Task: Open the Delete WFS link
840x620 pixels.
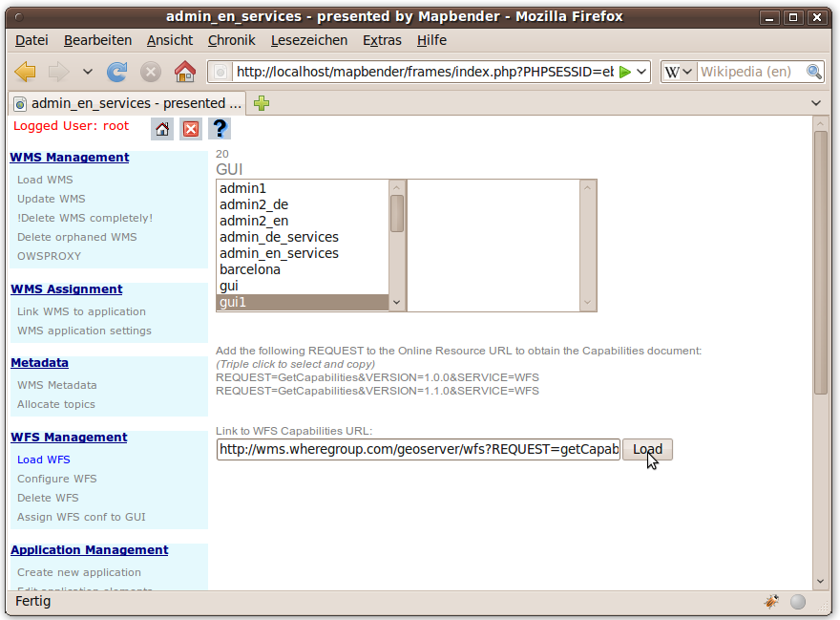Action: pos(48,499)
